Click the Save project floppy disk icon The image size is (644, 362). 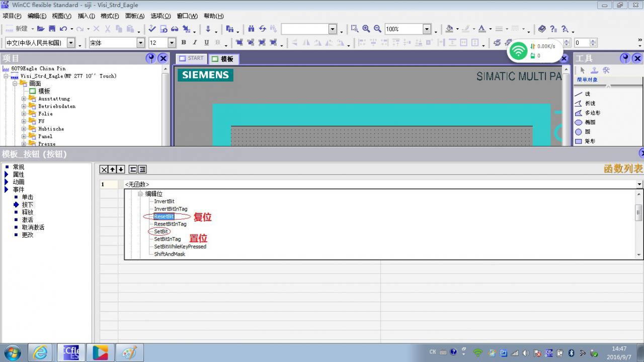(x=52, y=29)
